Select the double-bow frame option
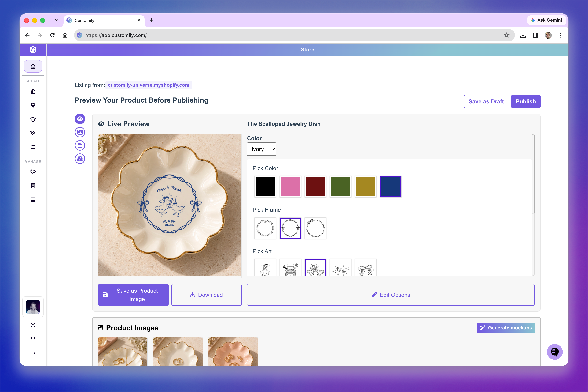The image size is (588, 392). coord(290,228)
